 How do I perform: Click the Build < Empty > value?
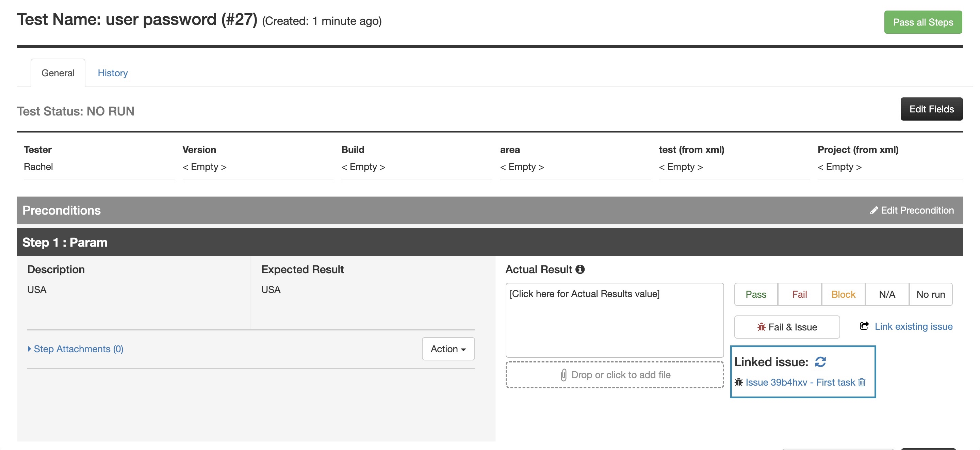point(363,167)
